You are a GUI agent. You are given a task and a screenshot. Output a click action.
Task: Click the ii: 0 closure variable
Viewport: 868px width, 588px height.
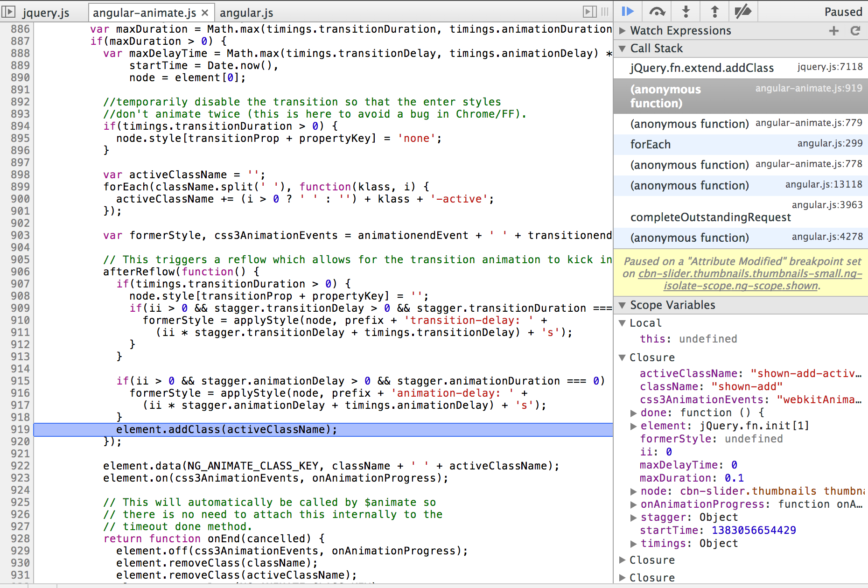point(656,452)
